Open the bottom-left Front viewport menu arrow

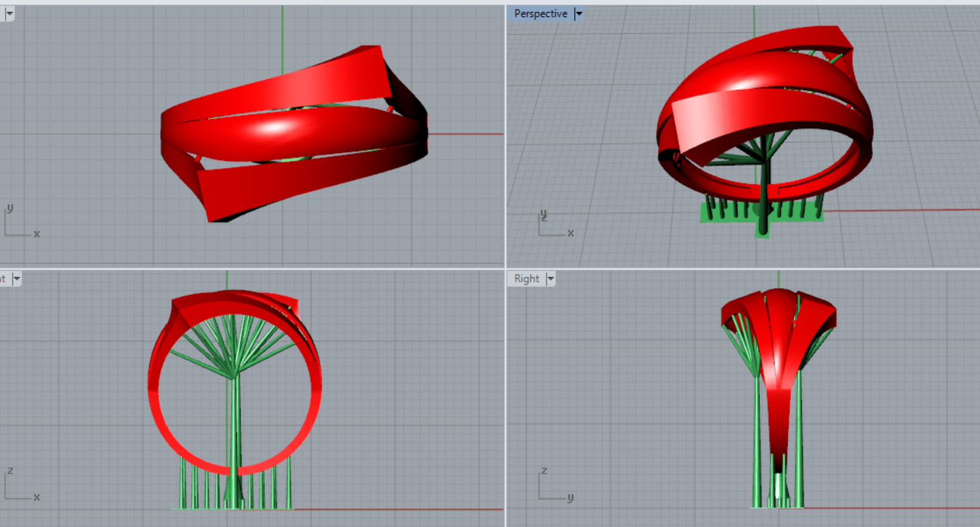click(x=16, y=279)
